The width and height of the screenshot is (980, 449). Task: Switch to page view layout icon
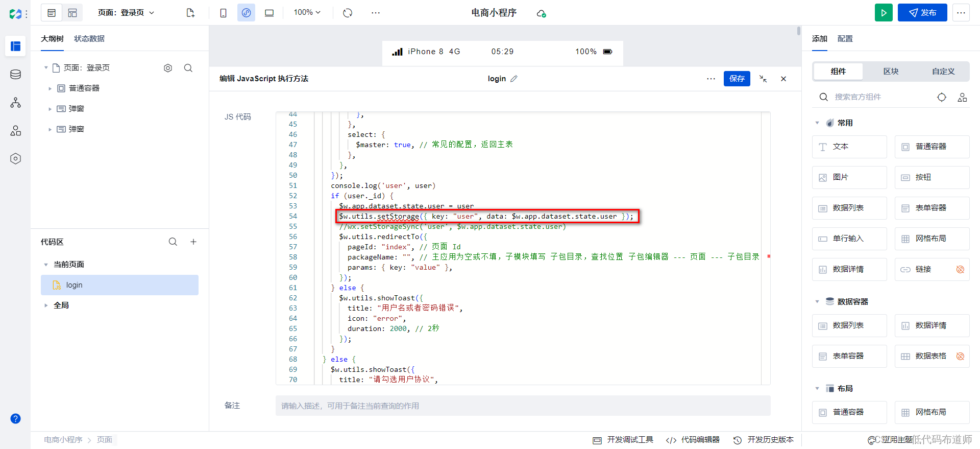point(52,13)
